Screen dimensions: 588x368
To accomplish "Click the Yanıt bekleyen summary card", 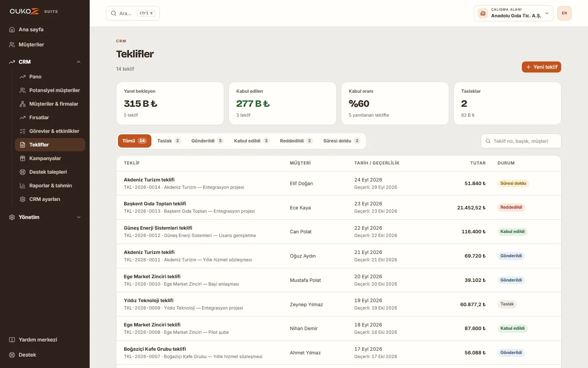I will 170,103.
